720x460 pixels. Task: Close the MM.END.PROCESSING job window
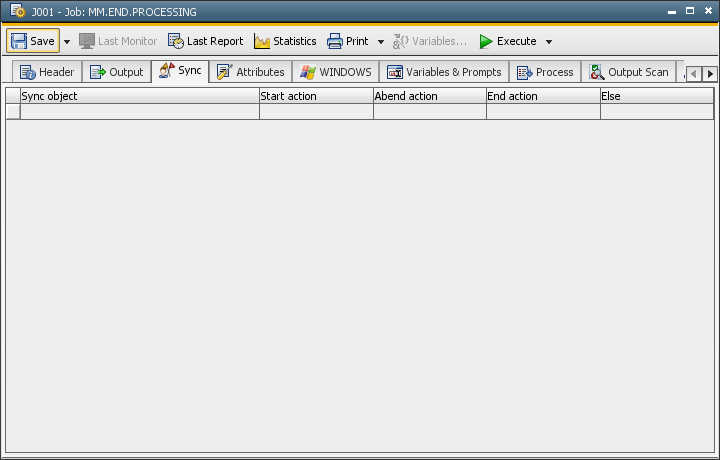tap(708, 11)
